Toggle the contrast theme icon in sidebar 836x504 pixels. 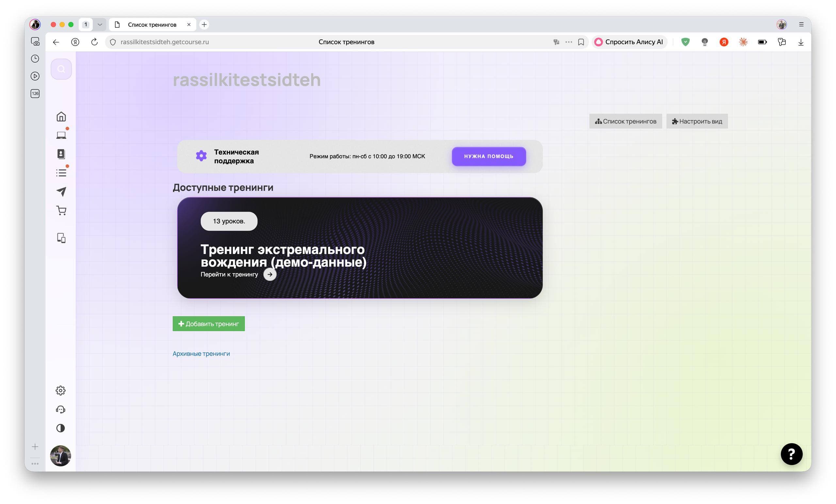click(60, 428)
